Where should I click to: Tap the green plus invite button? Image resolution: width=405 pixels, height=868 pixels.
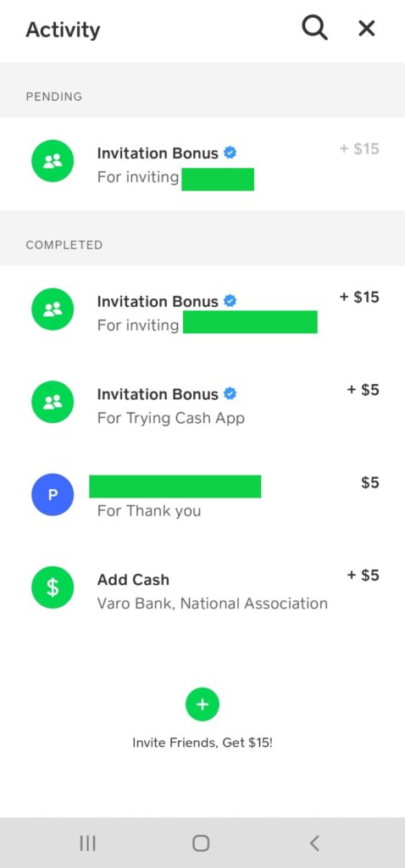[x=202, y=704]
